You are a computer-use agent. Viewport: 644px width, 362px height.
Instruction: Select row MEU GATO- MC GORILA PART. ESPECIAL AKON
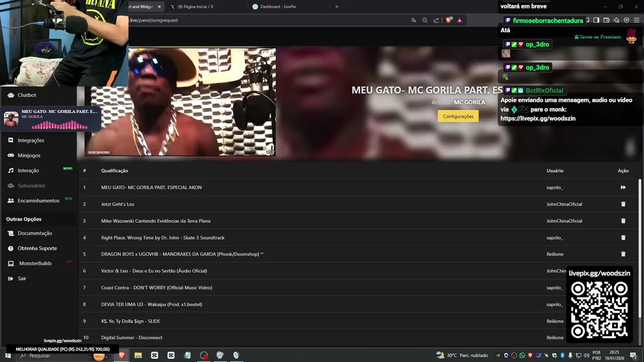pyautogui.click(x=358, y=188)
